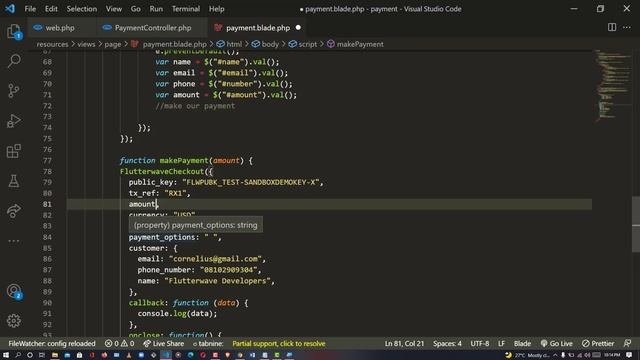Open the Edit menu
The image size is (640, 360).
click(51, 9)
